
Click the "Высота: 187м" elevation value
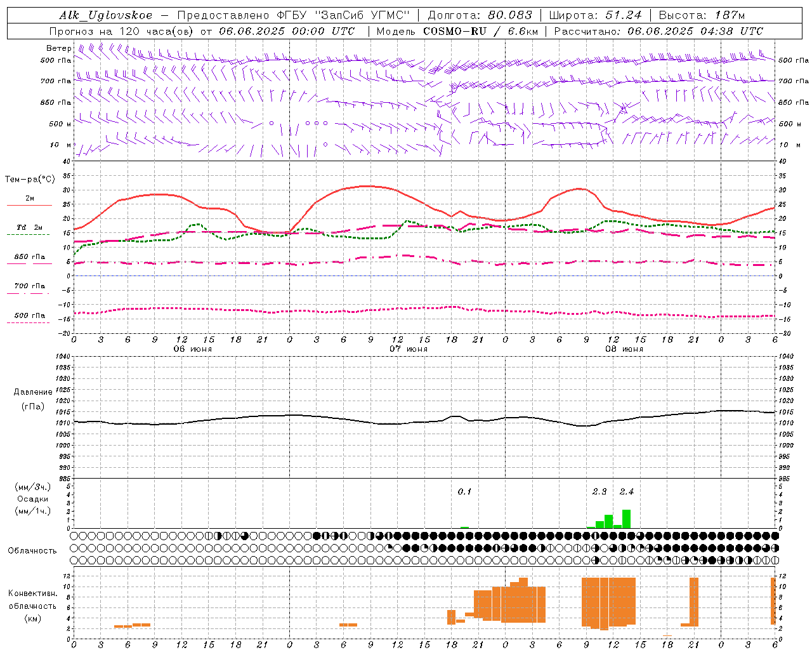pos(702,15)
